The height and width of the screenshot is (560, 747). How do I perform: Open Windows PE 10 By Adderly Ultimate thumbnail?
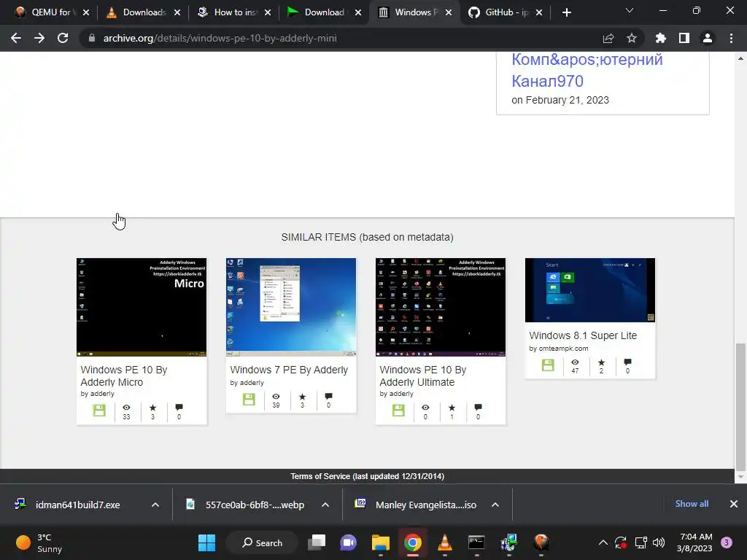click(x=441, y=307)
